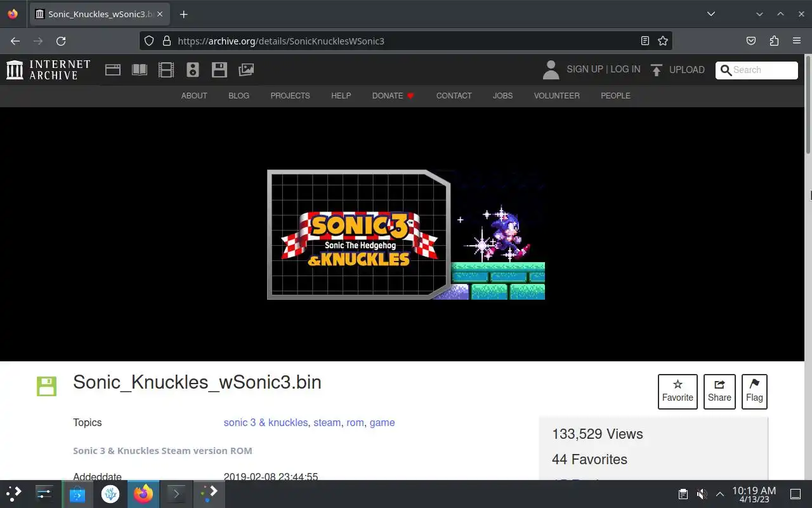Open the 'steam' topic link

coord(327,423)
